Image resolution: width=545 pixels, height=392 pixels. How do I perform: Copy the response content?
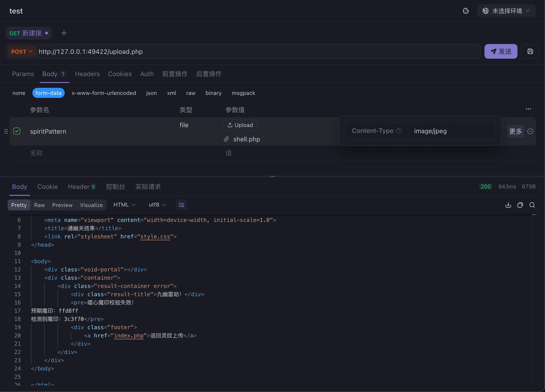[x=520, y=205]
